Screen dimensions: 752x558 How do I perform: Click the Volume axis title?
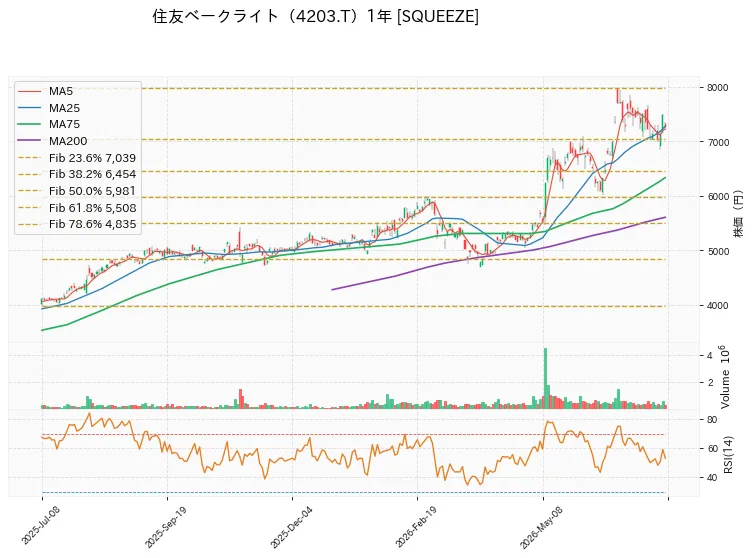coord(725,377)
